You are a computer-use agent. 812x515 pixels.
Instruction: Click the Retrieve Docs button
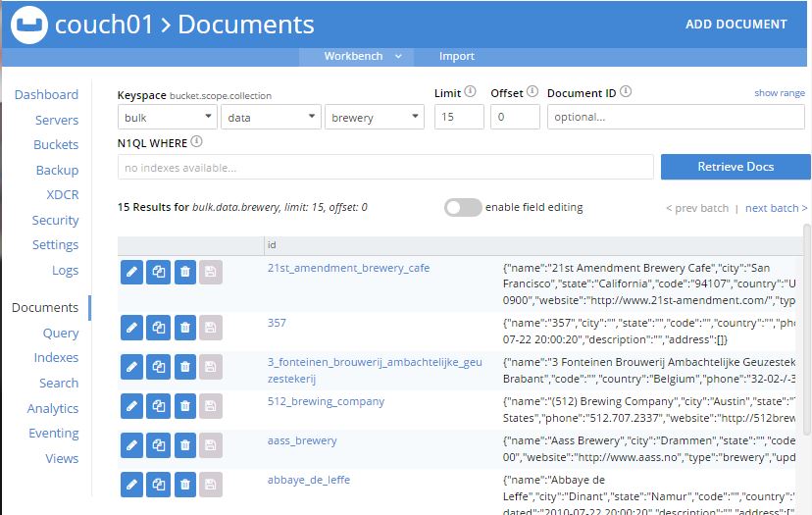coord(736,167)
